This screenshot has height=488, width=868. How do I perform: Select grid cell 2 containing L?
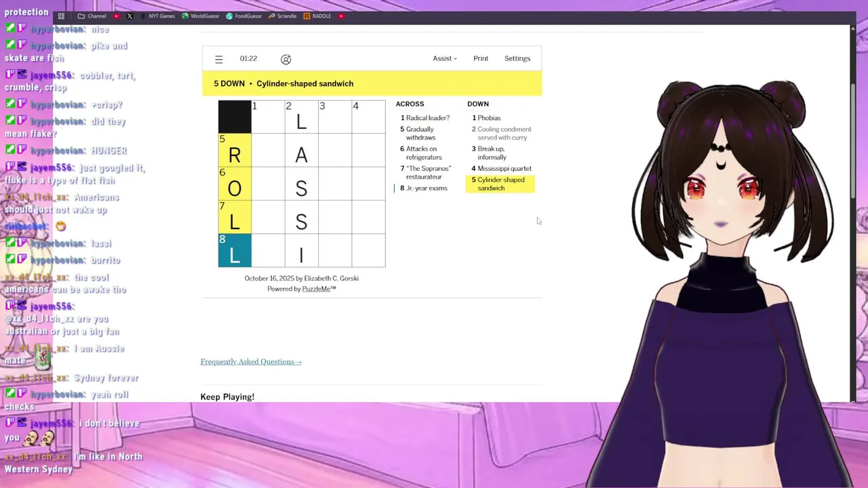click(x=301, y=117)
